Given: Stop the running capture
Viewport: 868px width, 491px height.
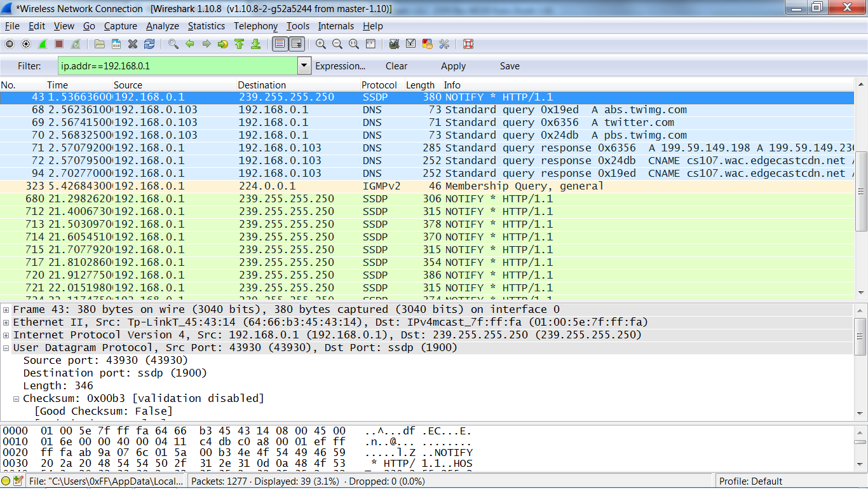Looking at the screenshot, I should [x=59, y=44].
